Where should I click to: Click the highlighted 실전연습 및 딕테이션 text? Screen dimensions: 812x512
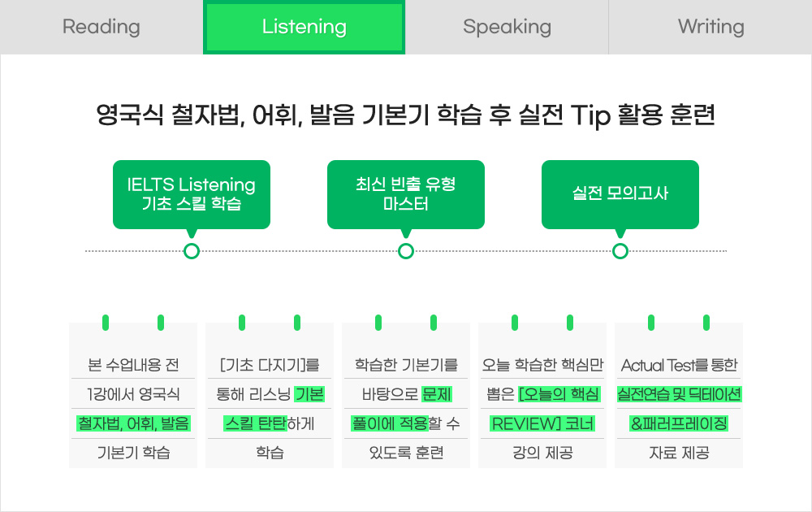point(679,394)
